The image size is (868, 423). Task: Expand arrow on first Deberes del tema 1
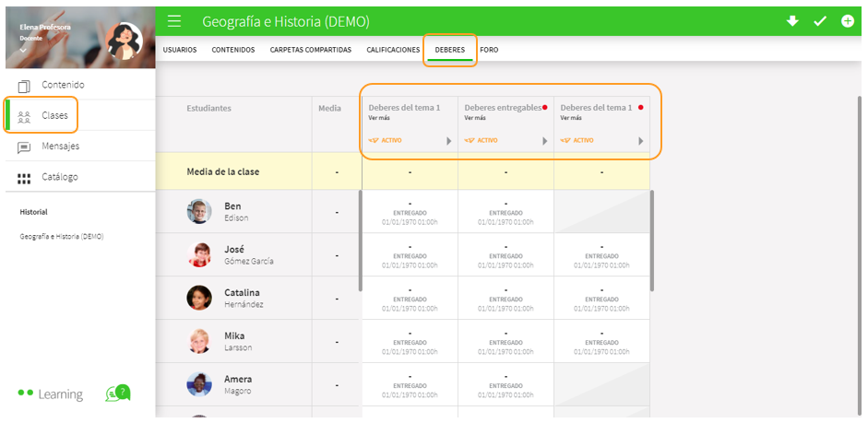pyautogui.click(x=449, y=141)
